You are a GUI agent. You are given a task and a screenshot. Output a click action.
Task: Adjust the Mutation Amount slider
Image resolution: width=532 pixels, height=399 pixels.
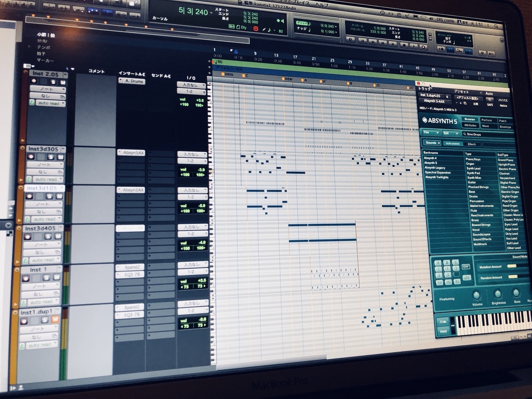pos(518,266)
